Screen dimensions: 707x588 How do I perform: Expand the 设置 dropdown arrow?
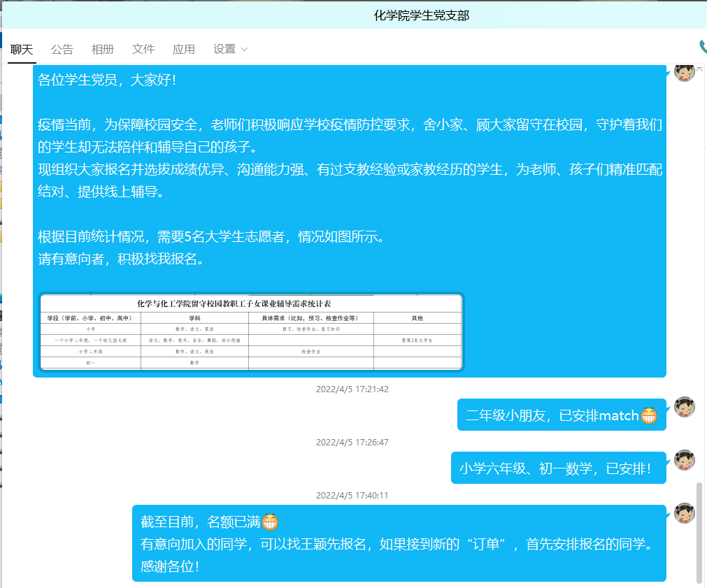244,50
